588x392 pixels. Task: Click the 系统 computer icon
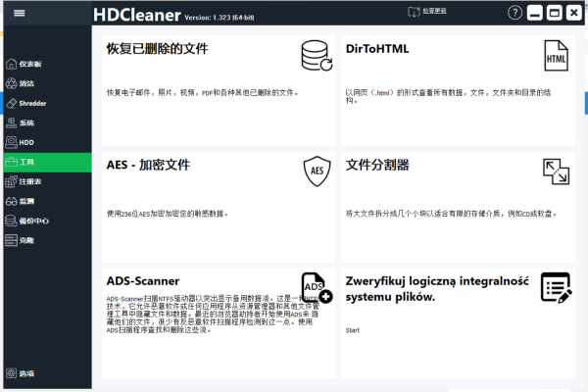coord(11,122)
